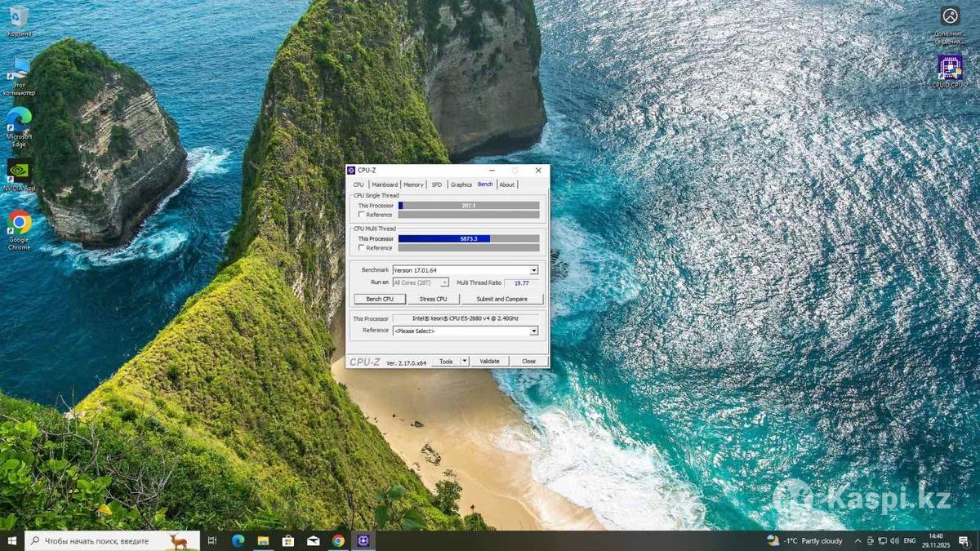Viewport: 980px width, 551px height.
Task: Enable Reference checkbox under CPU Multi Thread
Action: coord(362,247)
